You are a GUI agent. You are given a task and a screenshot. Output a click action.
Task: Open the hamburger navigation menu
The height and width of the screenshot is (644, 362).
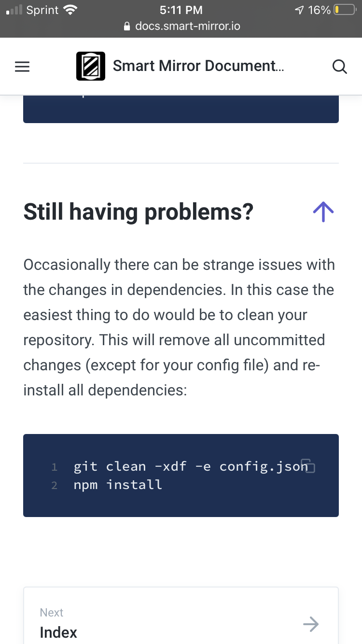point(22,66)
